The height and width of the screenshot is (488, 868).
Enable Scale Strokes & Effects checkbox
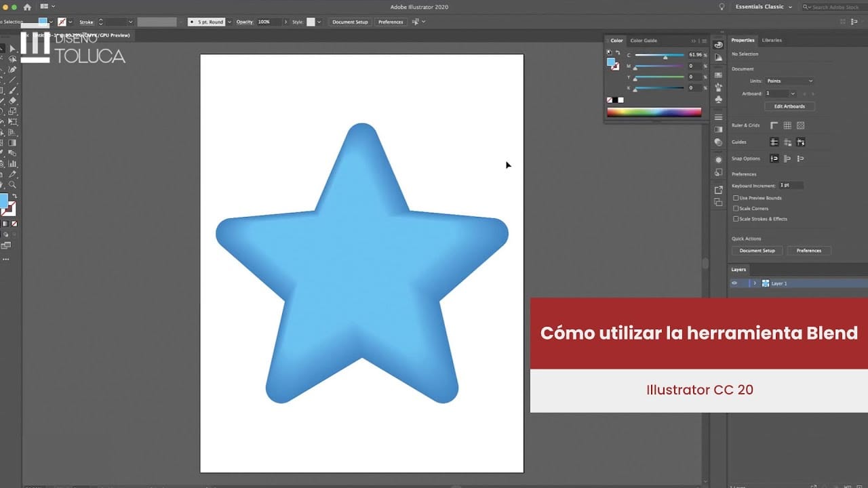point(736,219)
